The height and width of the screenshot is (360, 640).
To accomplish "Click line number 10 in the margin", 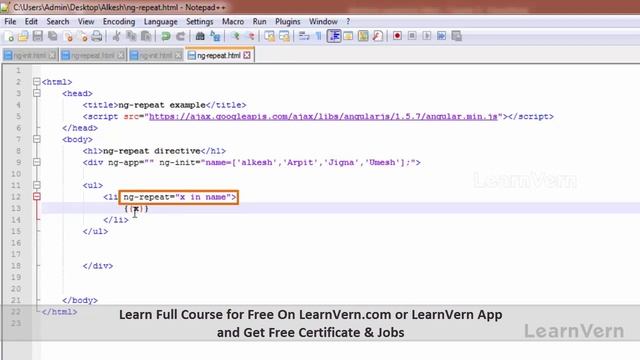I will 16,174.
